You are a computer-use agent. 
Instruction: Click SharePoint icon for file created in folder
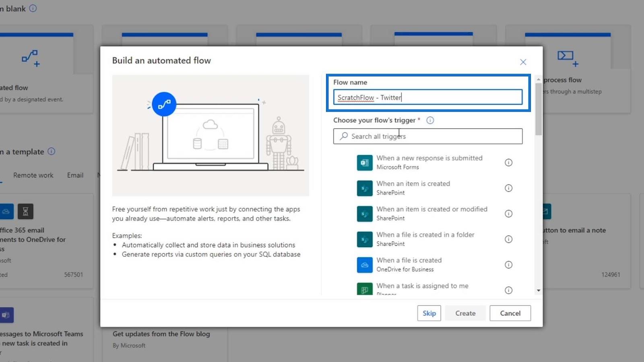tap(365, 239)
